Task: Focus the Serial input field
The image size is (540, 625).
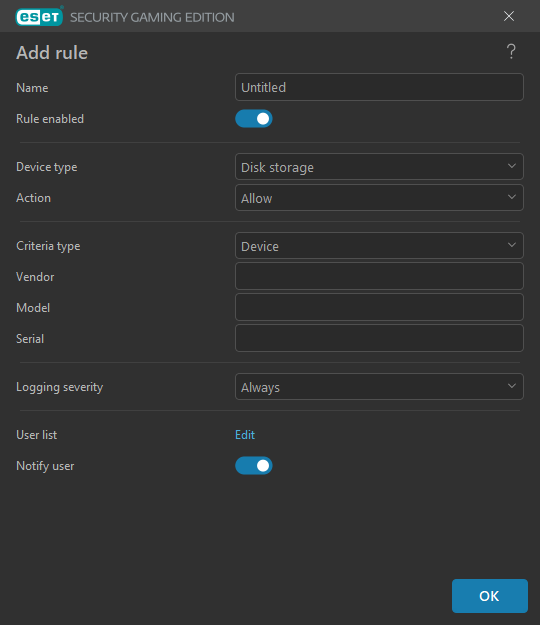Action: point(379,338)
